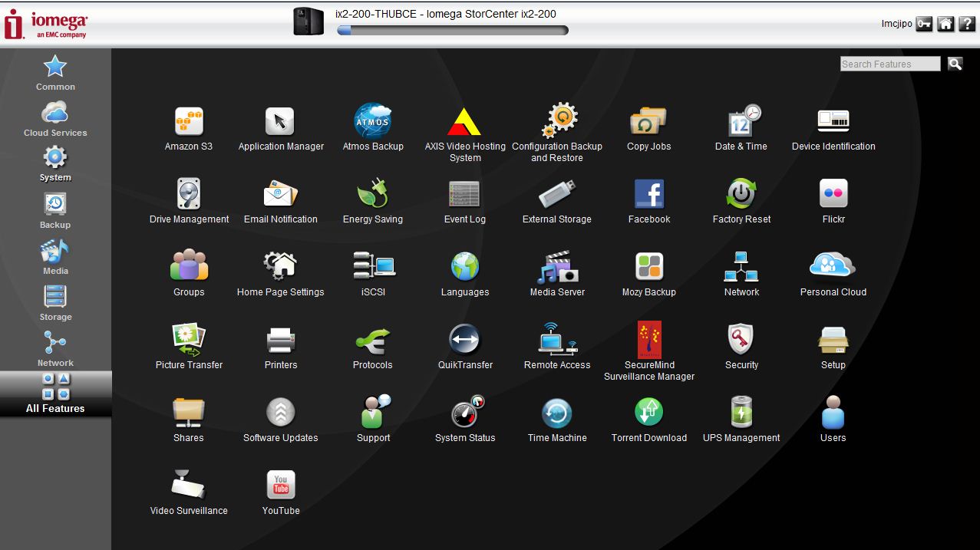
Task: Open QuikTransfer
Action: pos(465,347)
